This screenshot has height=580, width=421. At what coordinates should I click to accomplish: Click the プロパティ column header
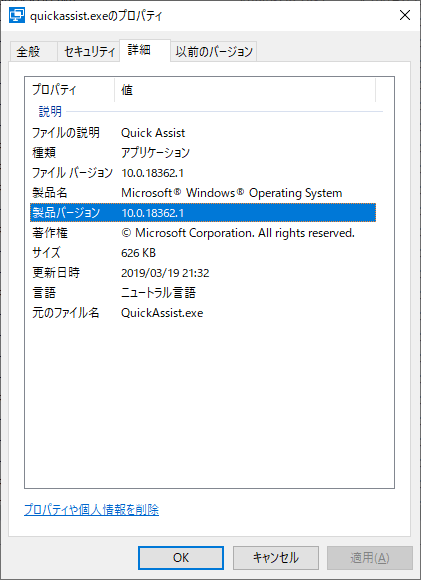pyautogui.click(x=72, y=90)
